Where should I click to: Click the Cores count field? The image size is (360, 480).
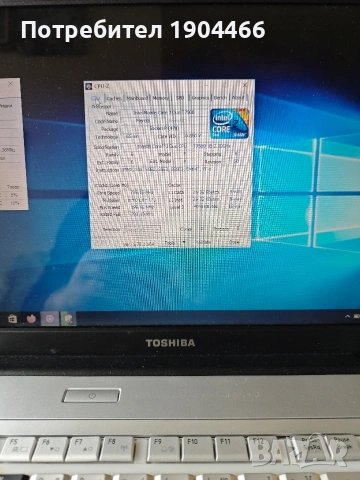(202, 229)
